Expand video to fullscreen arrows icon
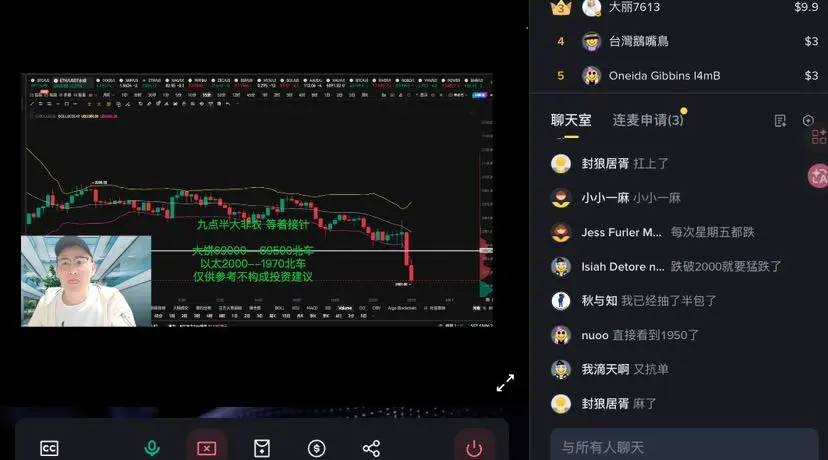Screen dimensions: 828x460 [505, 383]
